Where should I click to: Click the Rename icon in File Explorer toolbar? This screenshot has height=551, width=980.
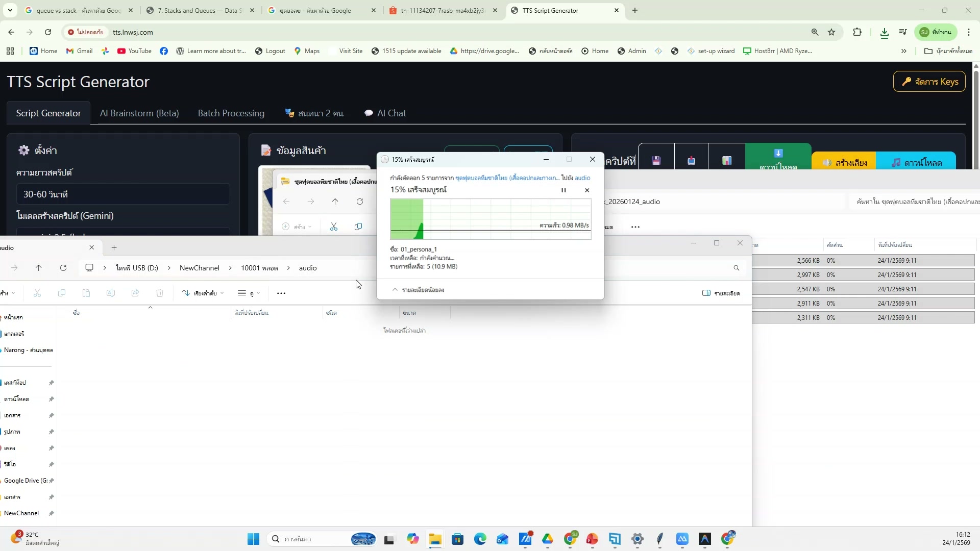pyautogui.click(x=111, y=293)
